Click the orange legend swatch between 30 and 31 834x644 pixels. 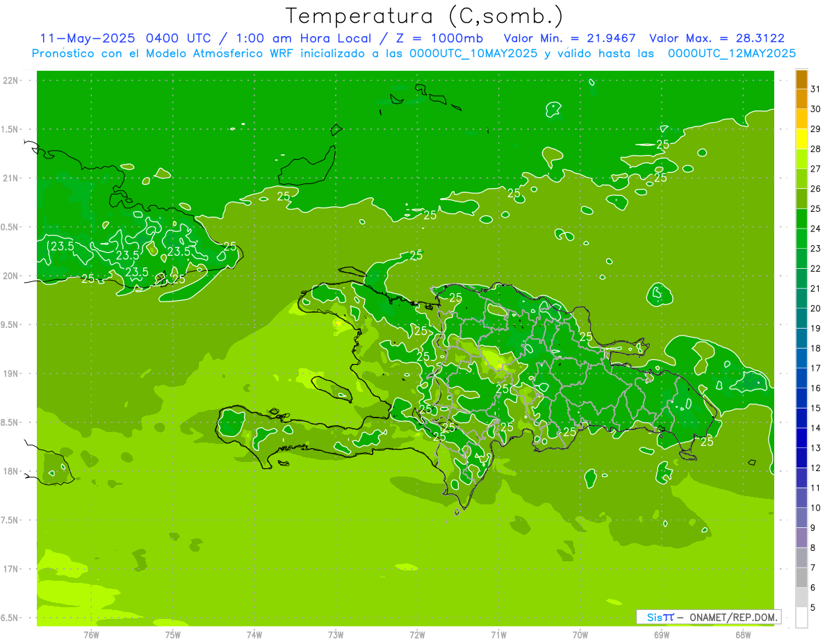click(x=801, y=99)
